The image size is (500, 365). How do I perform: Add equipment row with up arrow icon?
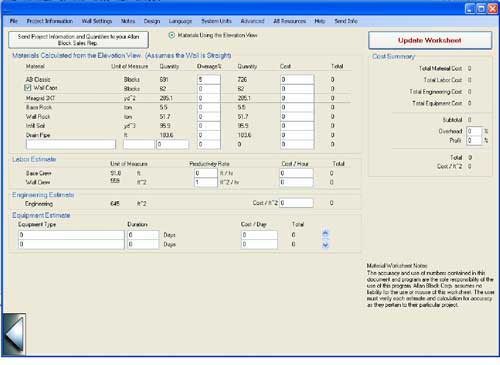click(x=325, y=234)
